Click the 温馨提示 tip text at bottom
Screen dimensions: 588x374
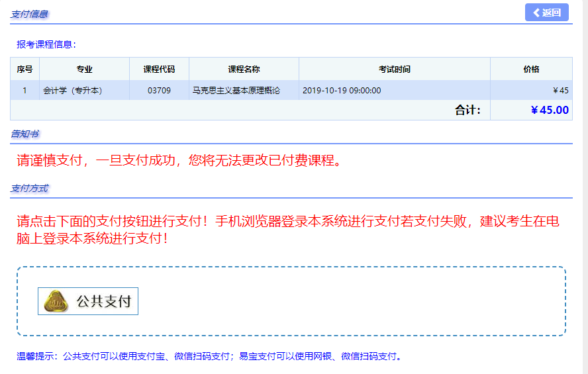[209, 356]
